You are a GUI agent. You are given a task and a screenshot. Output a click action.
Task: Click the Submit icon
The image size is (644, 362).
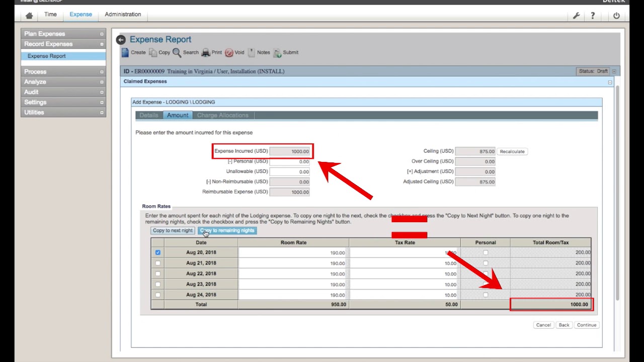click(277, 52)
